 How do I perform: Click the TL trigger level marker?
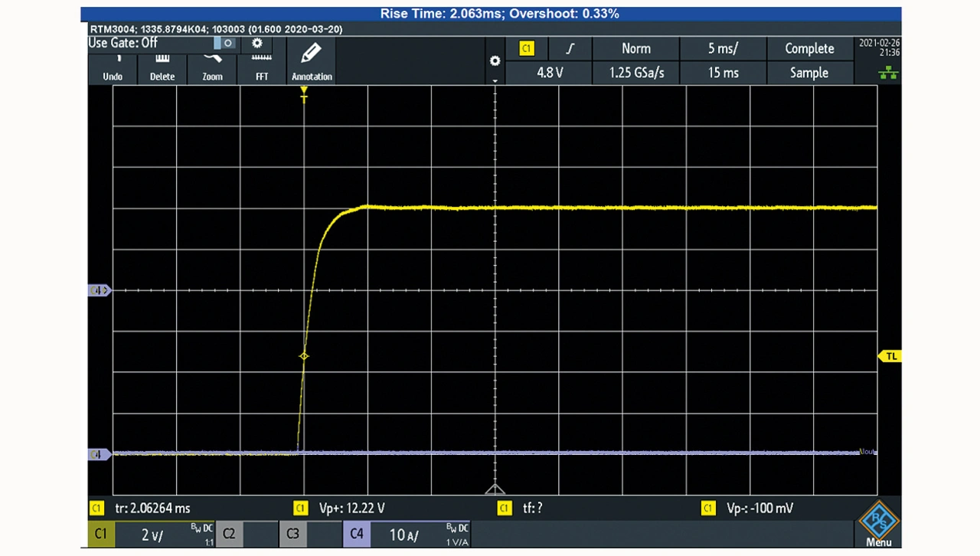[x=890, y=356]
